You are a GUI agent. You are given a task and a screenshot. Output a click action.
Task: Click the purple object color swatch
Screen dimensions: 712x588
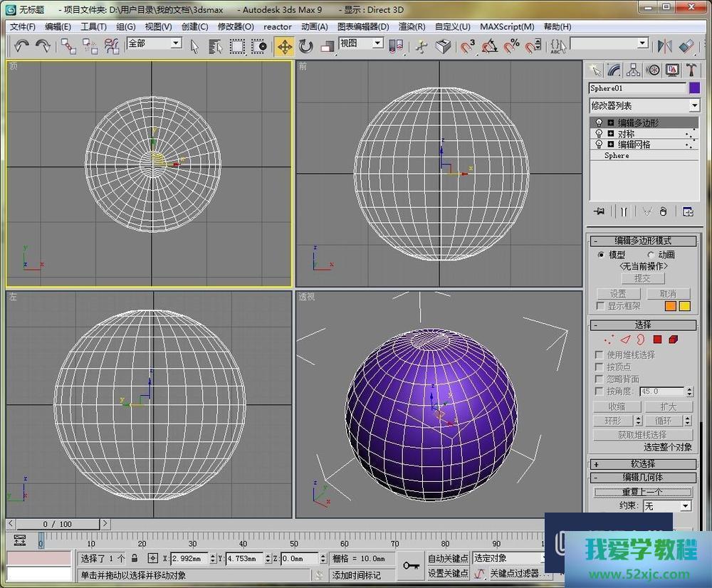click(694, 88)
